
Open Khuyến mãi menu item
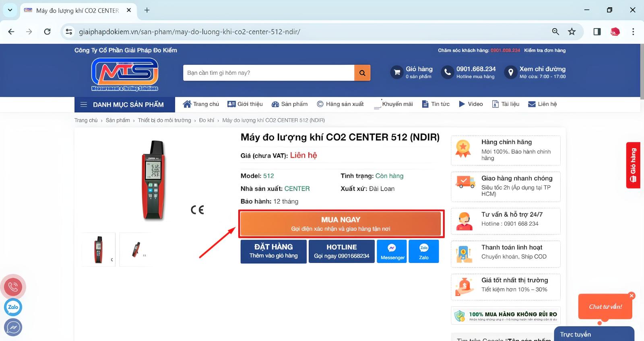[x=393, y=104]
